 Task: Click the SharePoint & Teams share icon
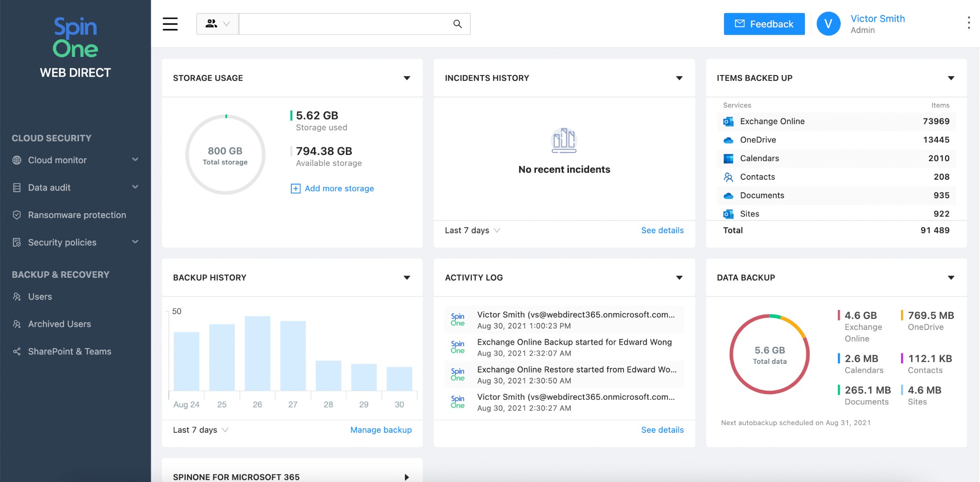(17, 351)
